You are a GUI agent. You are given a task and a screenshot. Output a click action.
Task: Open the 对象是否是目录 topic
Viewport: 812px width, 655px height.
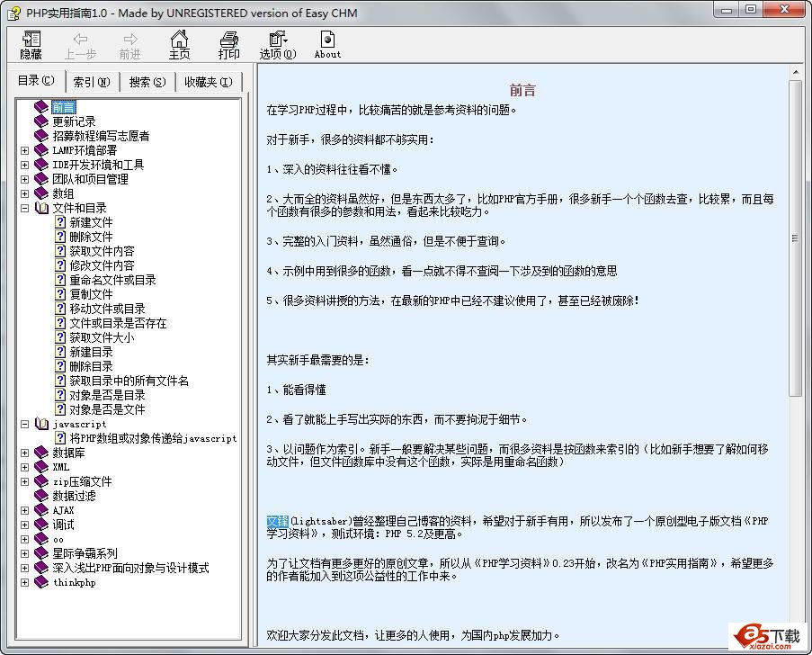[x=108, y=395]
